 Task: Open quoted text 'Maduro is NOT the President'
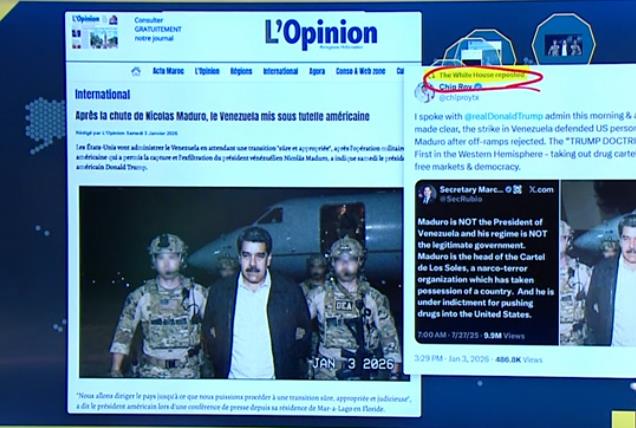486,268
